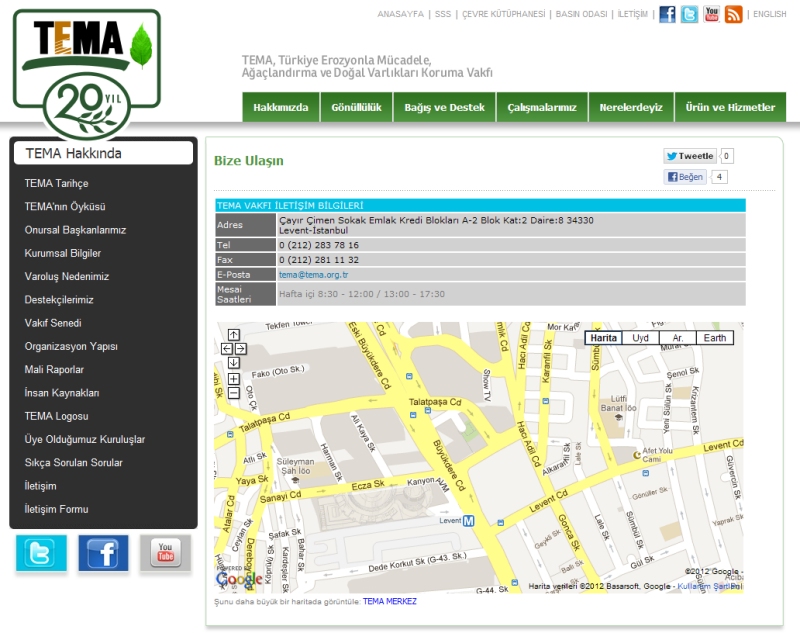Open the Nerelerdeyiz menu
The image size is (800, 633).
631,107
